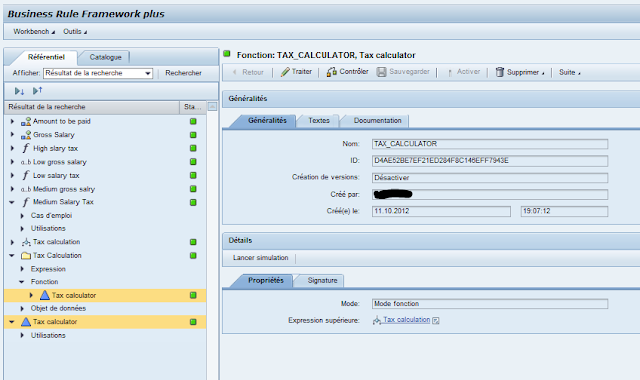Click the Traiter button label
640x380 pixels.
(302, 72)
